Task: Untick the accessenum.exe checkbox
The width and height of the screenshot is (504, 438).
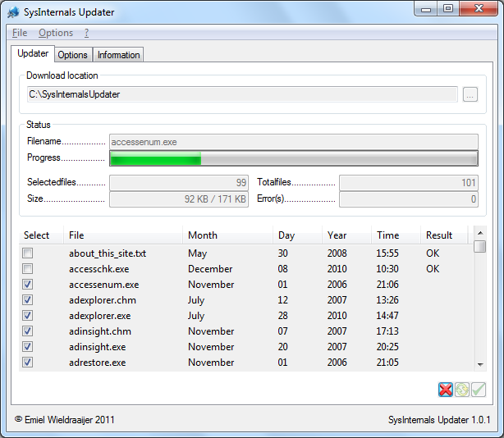Action: pyautogui.click(x=28, y=284)
